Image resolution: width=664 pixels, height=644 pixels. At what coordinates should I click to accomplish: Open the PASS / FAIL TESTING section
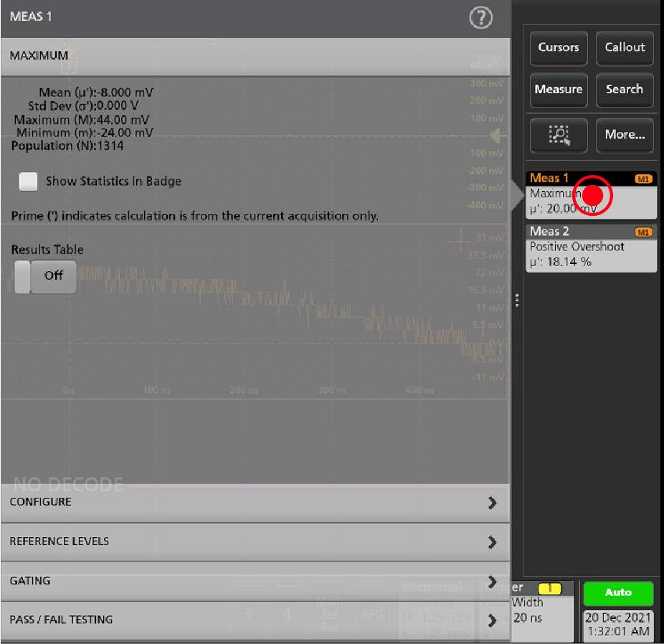pyautogui.click(x=255, y=620)
